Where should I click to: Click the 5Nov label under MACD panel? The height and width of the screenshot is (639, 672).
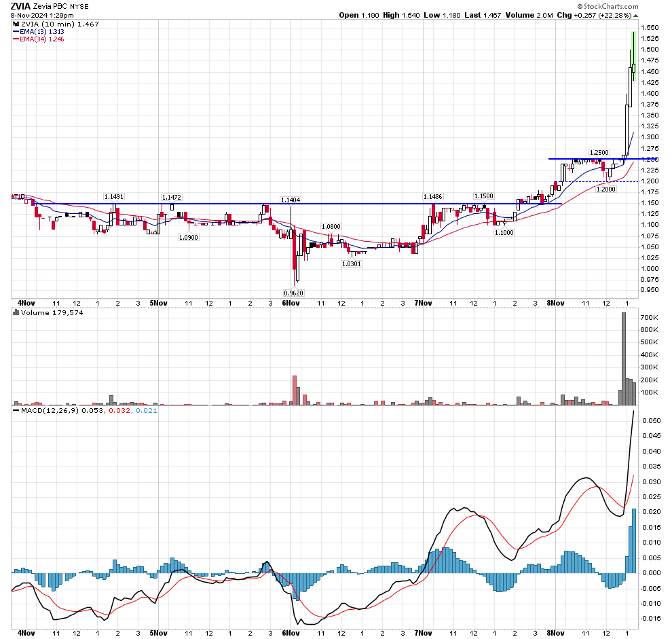click(157, 633)
